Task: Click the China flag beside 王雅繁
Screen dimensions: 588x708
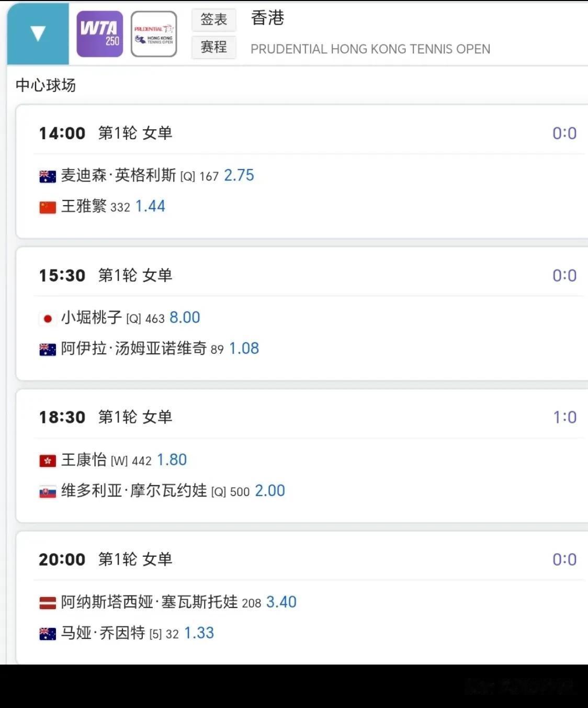Action: [48, 207]
